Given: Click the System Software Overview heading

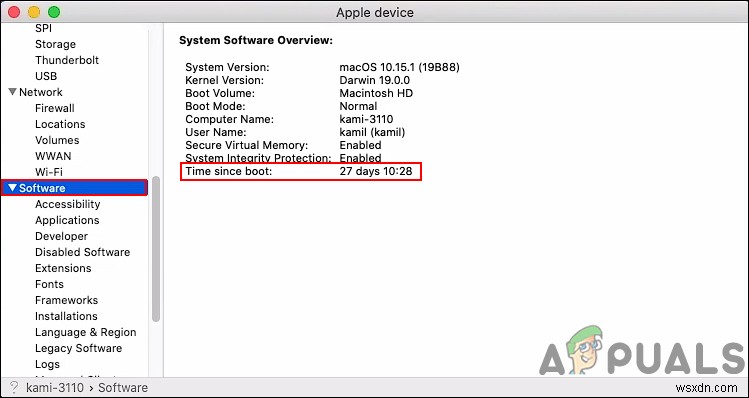Looking at the screenshot, I should (x=256, y=41).
